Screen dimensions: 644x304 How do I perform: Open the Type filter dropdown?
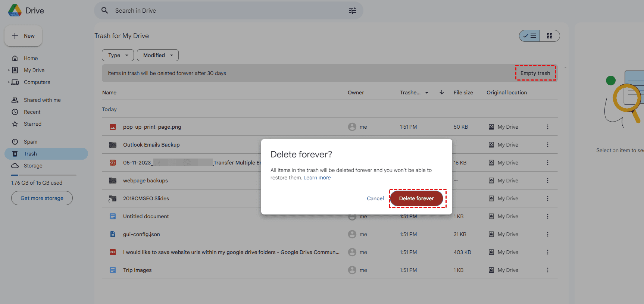pos(118,55)
